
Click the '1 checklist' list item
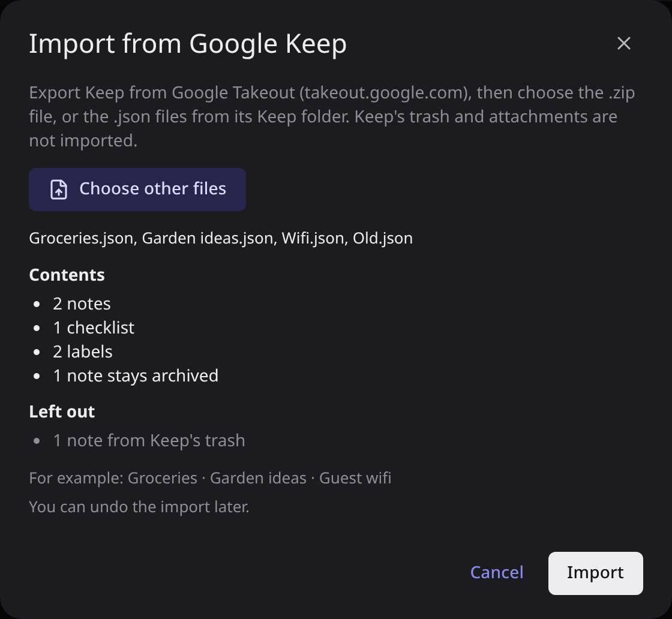click(94, 327)
